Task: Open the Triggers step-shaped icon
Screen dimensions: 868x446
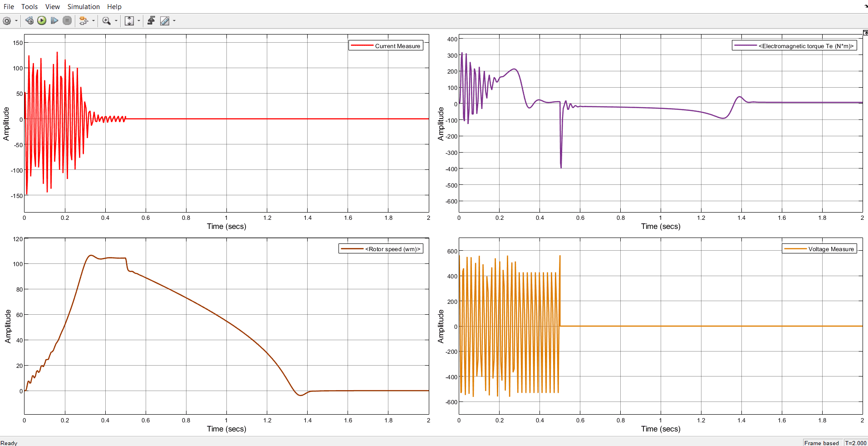Action: pyautogui.click(x=151, y=20)
